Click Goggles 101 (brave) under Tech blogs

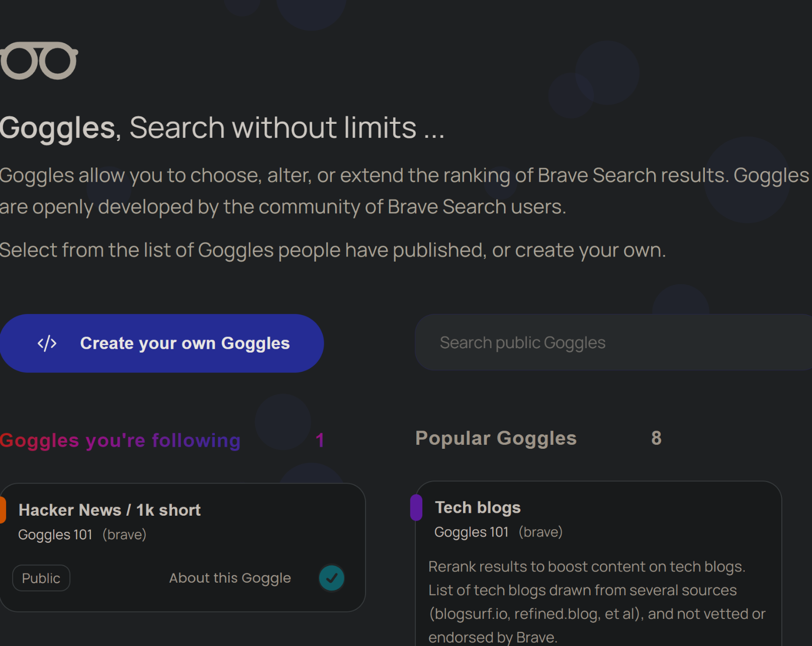[x=498, y=532]
